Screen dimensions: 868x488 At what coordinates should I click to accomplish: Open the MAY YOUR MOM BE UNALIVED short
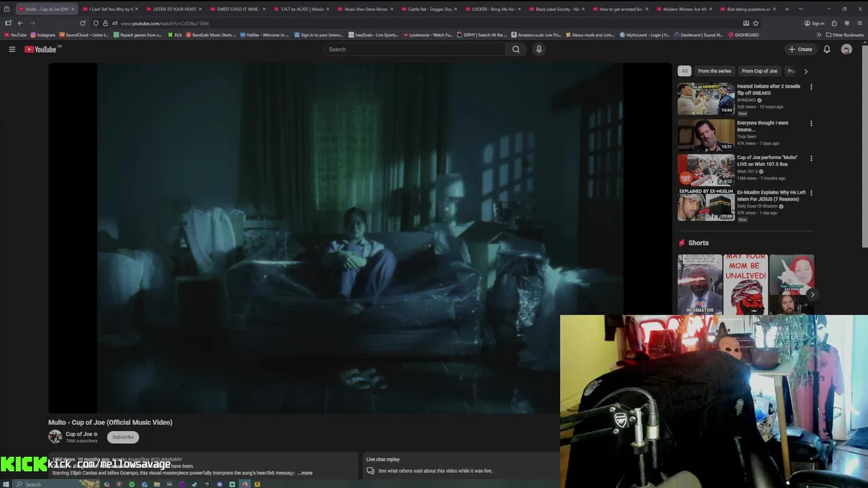pos(745,284)
